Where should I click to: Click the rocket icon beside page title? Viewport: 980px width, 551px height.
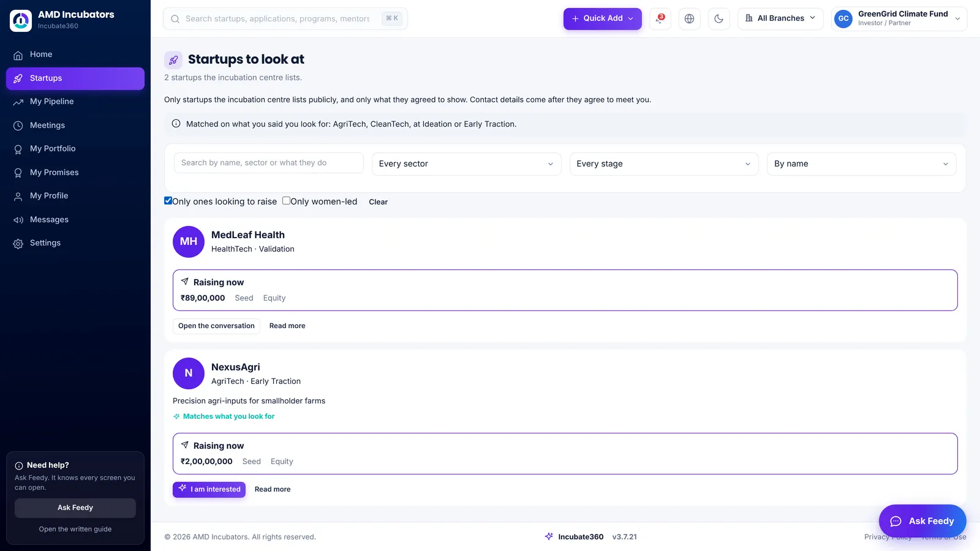click(x=173, y=59)
